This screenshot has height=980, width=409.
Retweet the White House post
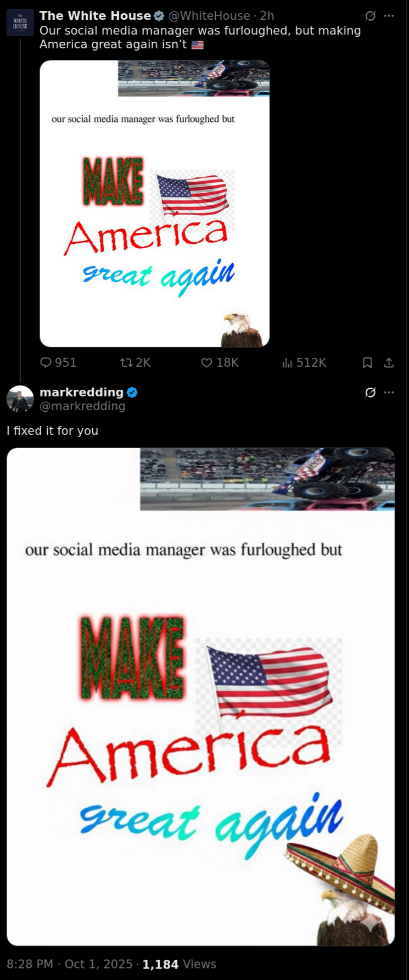tap(135, 363)
